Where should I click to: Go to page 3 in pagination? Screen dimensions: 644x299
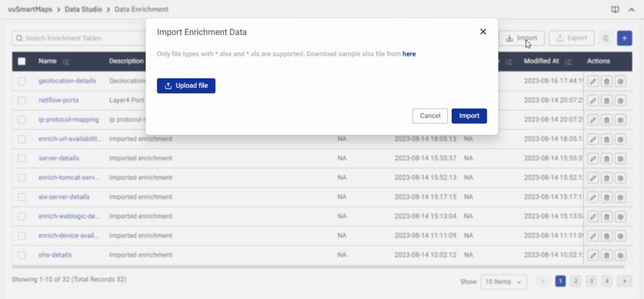[x=592, y=281]
